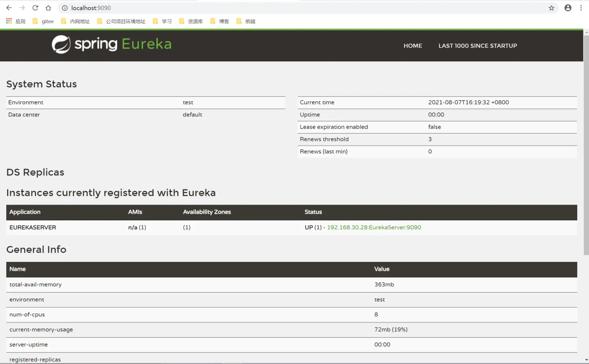Click the General Info heading
The width and height of the screenshot is (589, 364).
[x=37, y=249]
